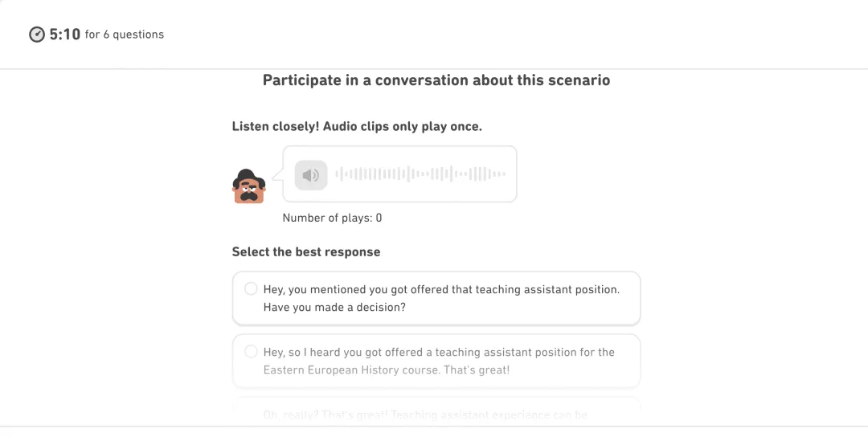Click the beginning of the audio waveform
Image resolution: width=868 pixels, height=437 pixels.
[x=338, y=174]
